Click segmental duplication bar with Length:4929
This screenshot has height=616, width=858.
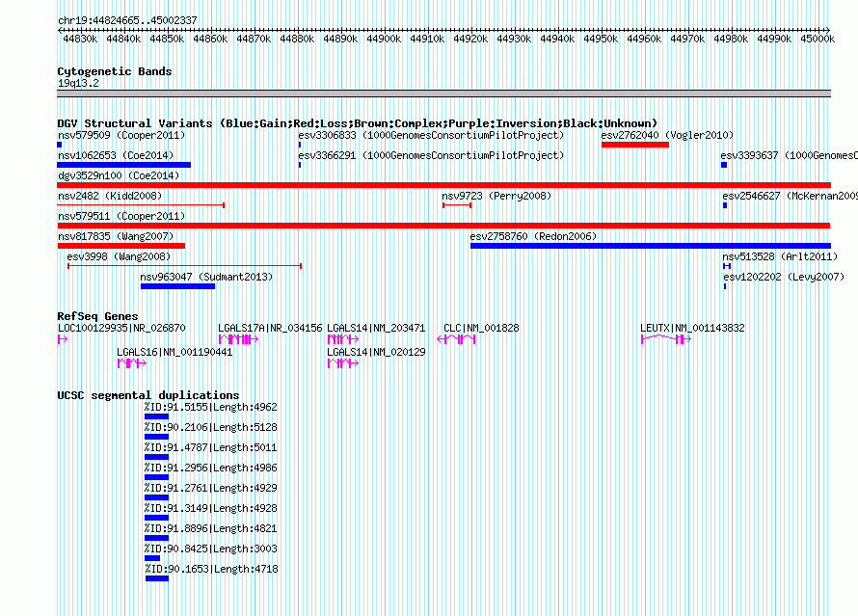point(156,497)
